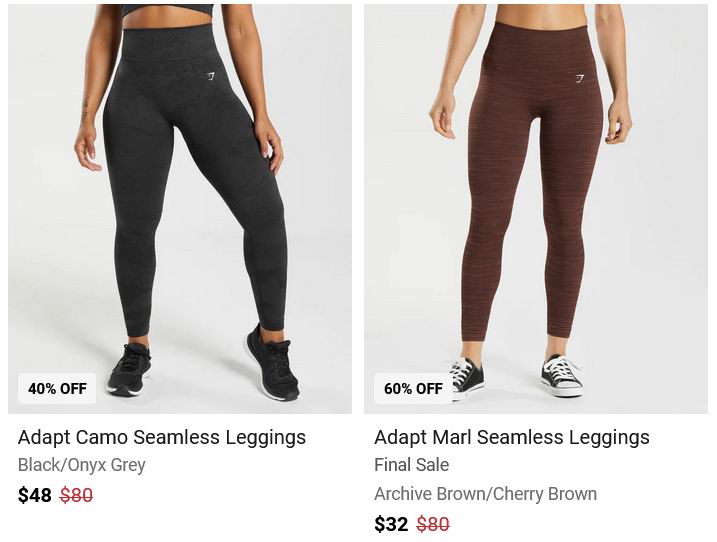Click the Adapt Marl Seamless Leggings title
Screen dimensions: 717x542
coord(512,437)
